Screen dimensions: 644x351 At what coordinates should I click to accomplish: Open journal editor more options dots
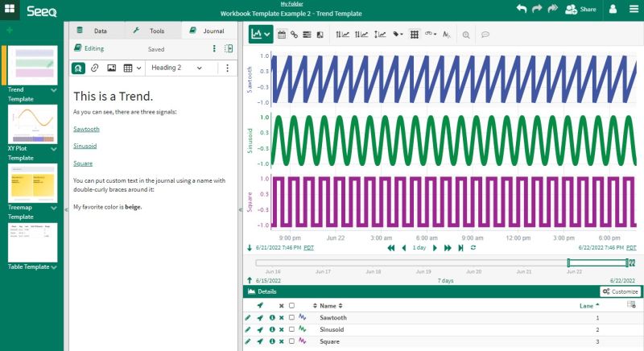coord(227,68)
